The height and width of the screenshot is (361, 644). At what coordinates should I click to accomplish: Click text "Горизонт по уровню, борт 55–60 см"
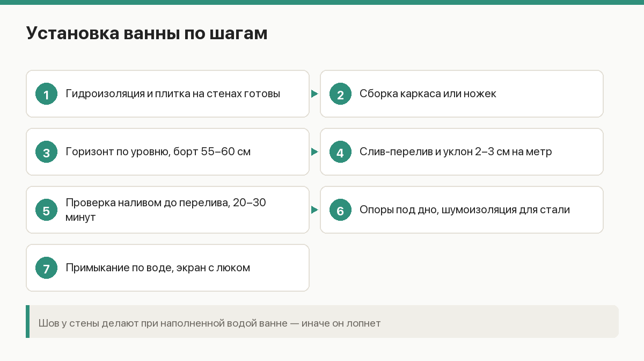(x=158, y=151)
